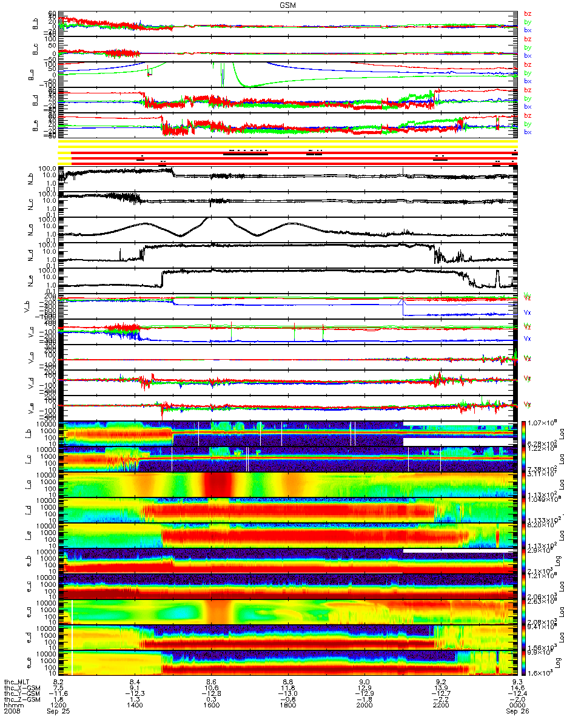Click the bx legend of B_b panel
The width and height of the screenshot is (564, 728).
pyautogui.click(x=527, y=30)
